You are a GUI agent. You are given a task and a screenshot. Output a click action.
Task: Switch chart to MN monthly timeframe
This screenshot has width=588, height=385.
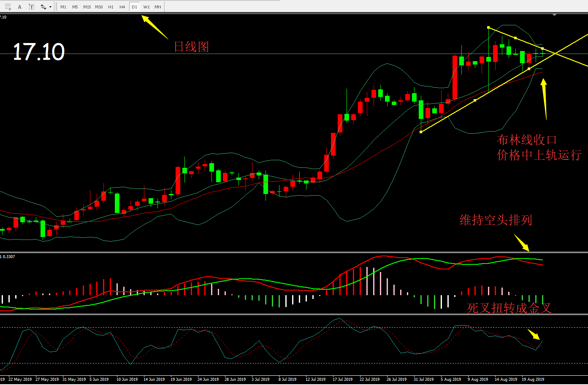[158, 7]
